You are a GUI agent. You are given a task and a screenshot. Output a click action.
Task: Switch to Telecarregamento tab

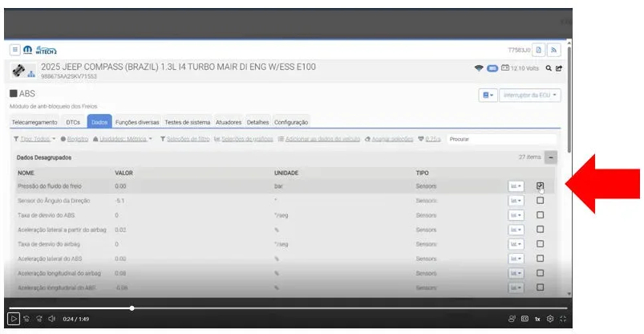point(34,122)
